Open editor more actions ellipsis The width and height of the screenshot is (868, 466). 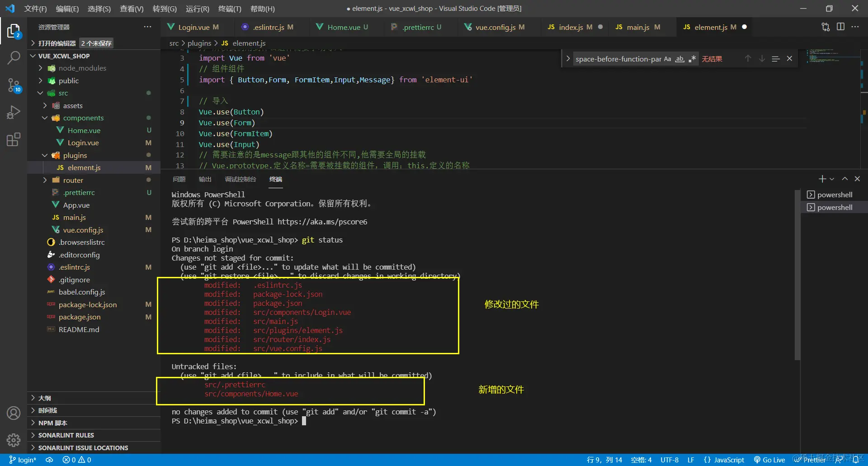[x=855, y=27]
